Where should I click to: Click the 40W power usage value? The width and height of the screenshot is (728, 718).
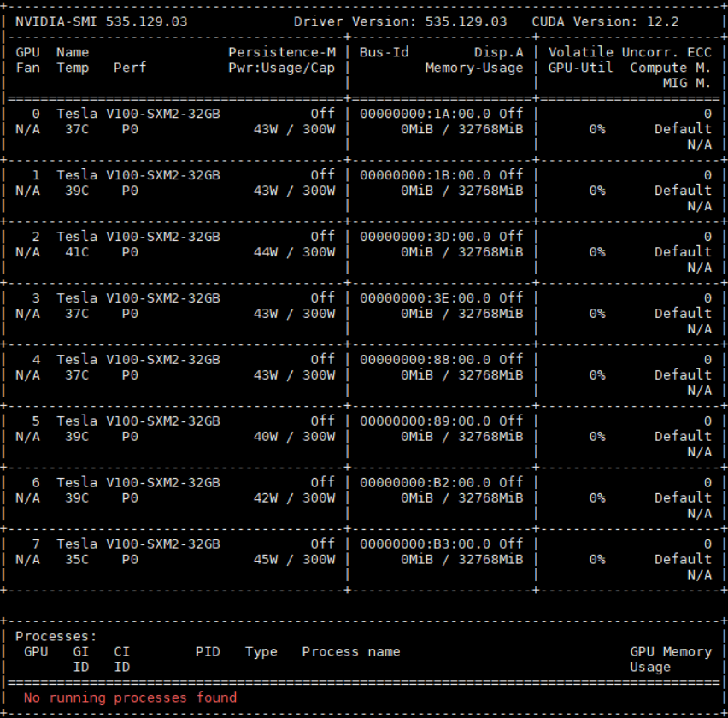[266, 437]
